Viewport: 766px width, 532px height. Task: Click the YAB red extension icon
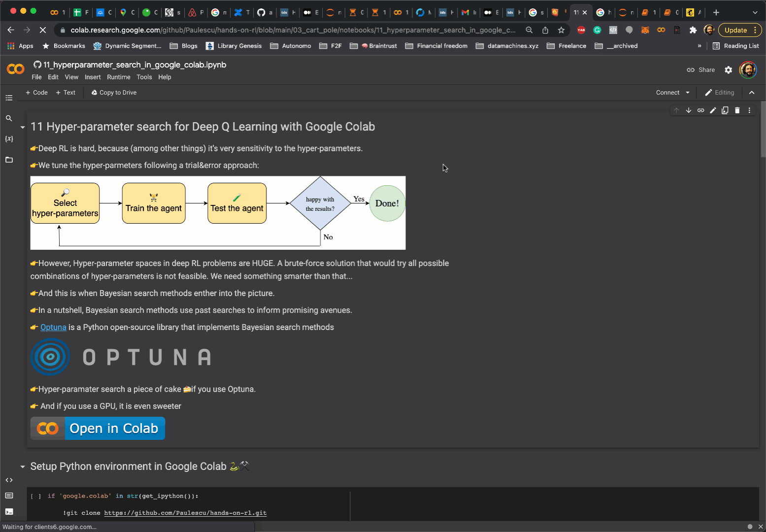pyautogui.click(x=581, y=30)
